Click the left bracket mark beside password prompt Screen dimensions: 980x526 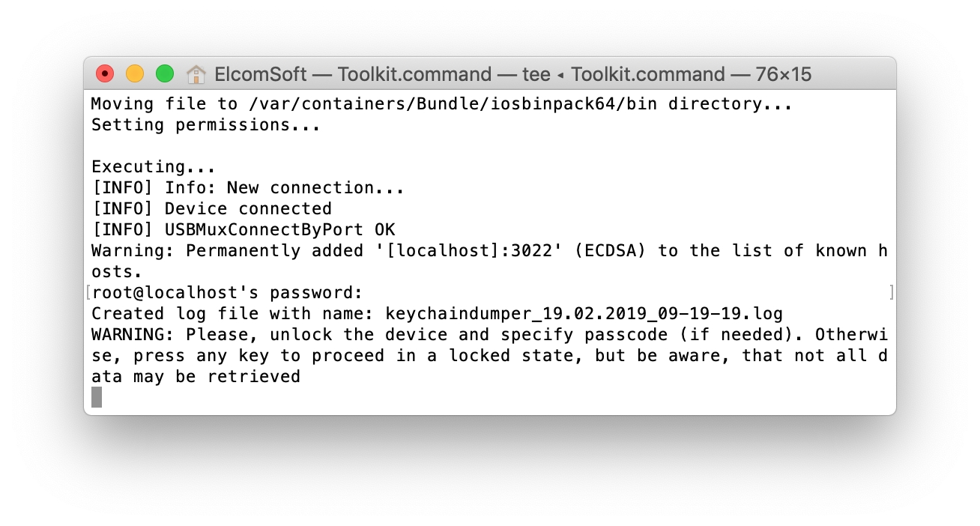tap(88, 292)
